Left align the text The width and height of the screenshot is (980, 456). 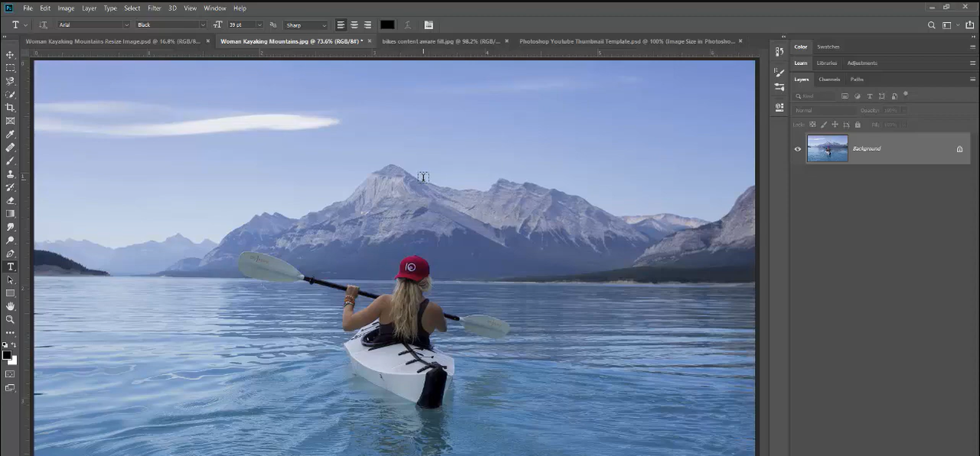pos(341,25)
